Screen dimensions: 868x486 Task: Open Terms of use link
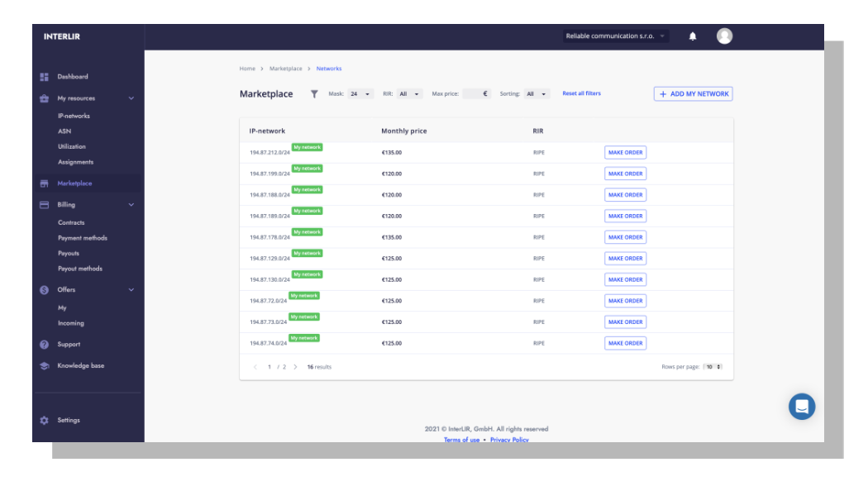point(461,440)
